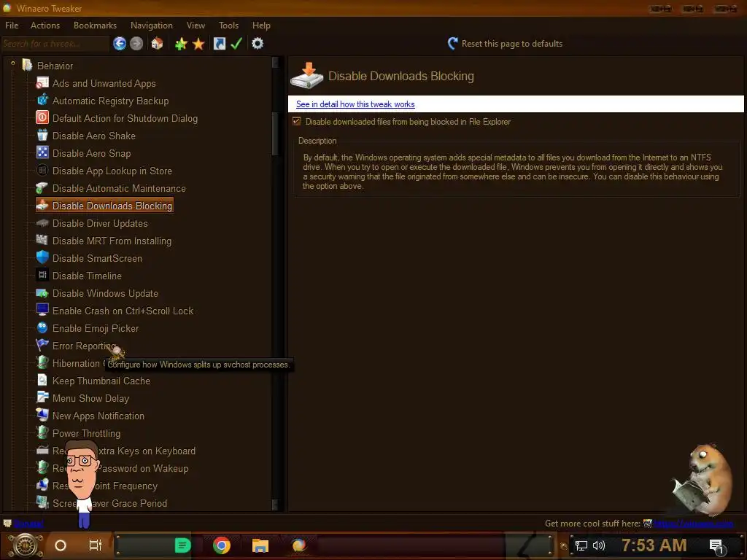Select the Behavior folder node

55,66
